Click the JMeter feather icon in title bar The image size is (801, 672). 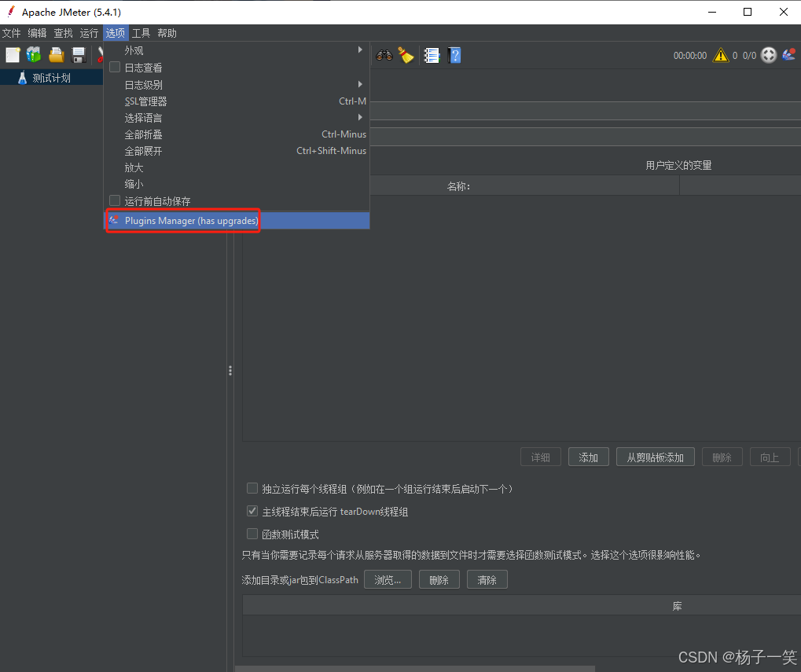pos(11,11)
